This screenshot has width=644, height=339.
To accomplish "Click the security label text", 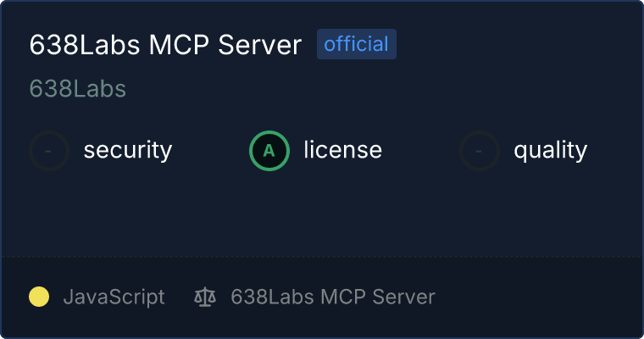I will coord(128,150).
